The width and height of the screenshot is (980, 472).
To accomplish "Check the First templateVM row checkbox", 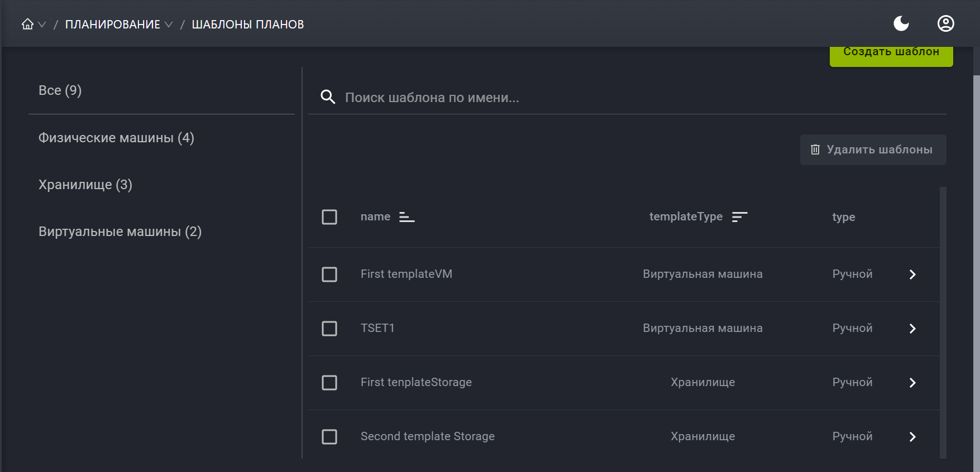I will [329, 274].
